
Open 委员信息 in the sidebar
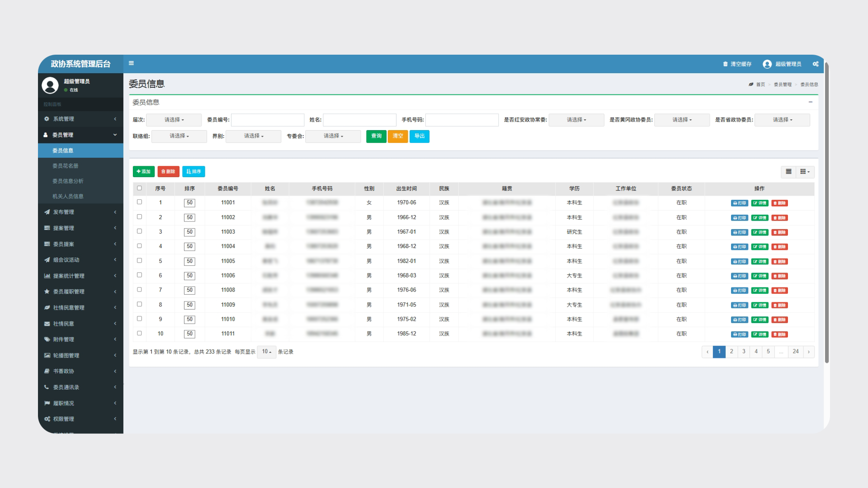[x=80, y=150]
